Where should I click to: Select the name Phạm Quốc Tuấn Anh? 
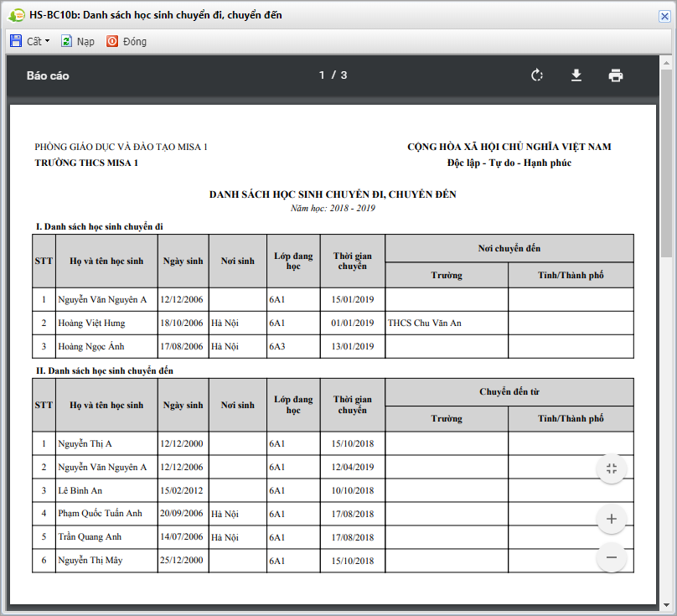point(101,514)
